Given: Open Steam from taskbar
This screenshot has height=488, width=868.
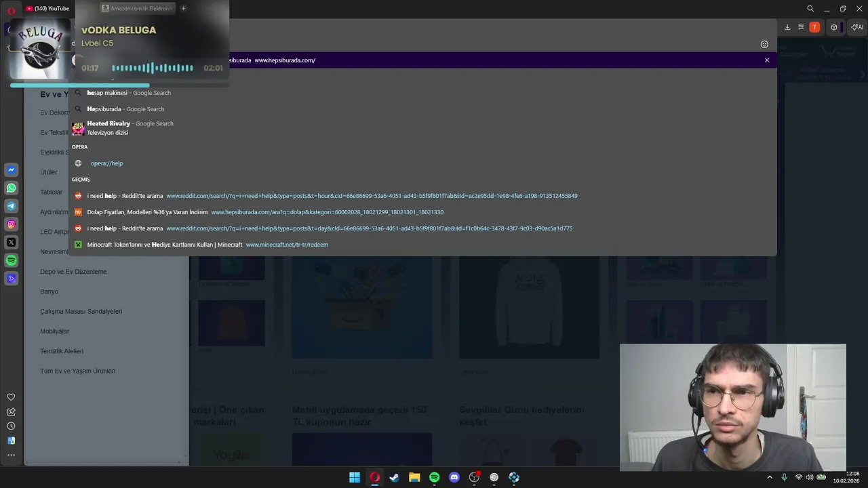Looking at the screenshot, I should [x=394, y=477].
